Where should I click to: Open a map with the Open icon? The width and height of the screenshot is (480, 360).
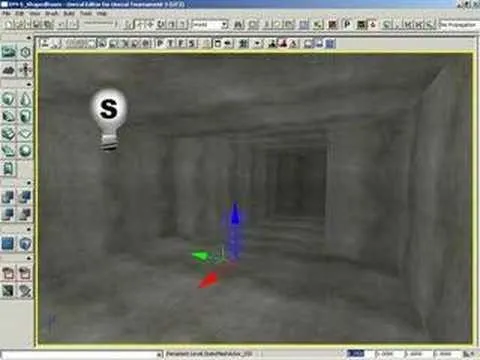(20, 24)
